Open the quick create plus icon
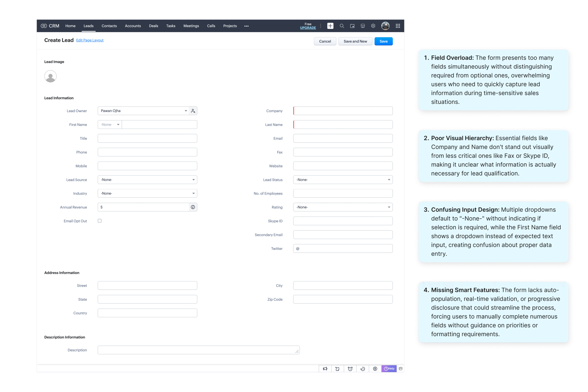Screen dimensions: 588x392 pyautogui.click(x=330, y=26)
